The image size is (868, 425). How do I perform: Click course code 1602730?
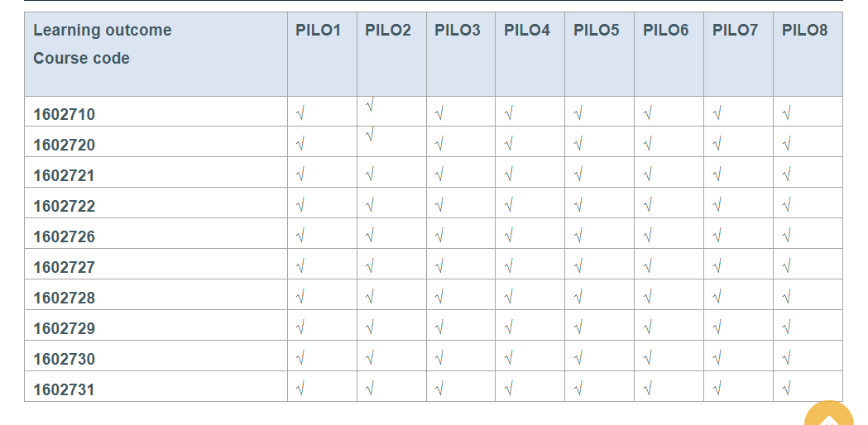tap(64, 360)
